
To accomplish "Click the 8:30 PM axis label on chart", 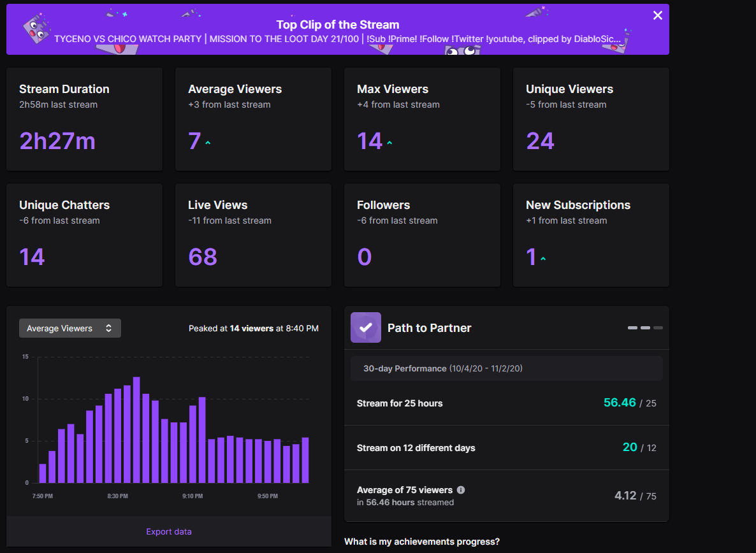I will click(x=118, y=496).
